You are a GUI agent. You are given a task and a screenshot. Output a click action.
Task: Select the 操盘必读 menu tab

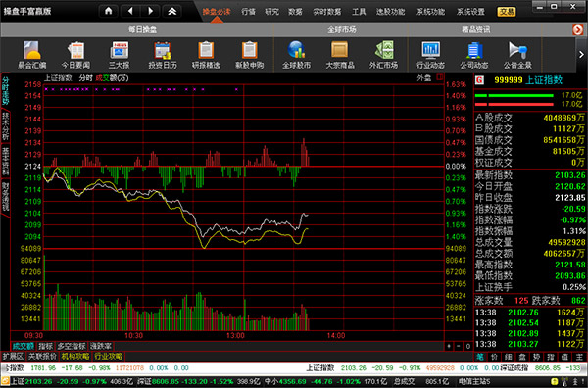pos(217,12)
